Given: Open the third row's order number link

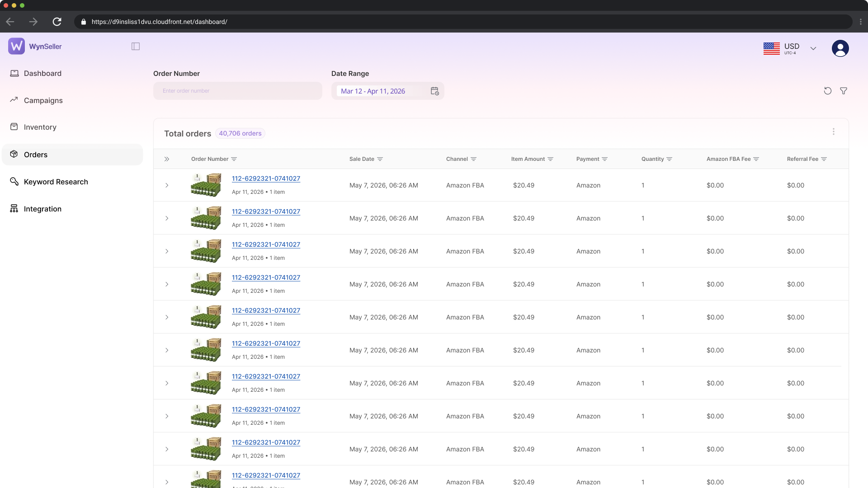Looking at the screenshot, I should pyautogui.click(x=266, y=244).
